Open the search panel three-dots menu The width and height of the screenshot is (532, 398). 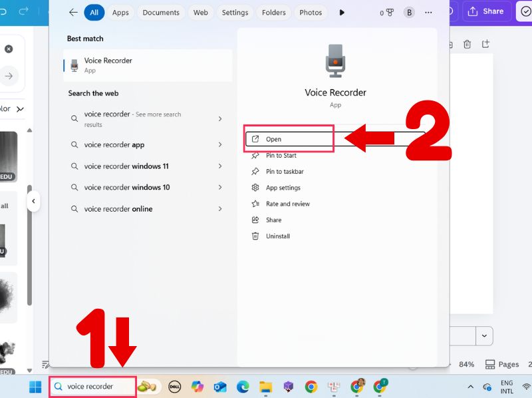click(x=428, y=13)
